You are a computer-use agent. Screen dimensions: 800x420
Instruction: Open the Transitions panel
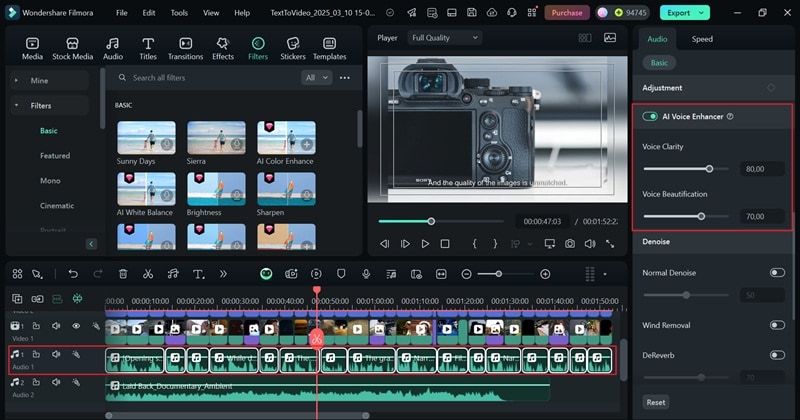coord(185,49)
